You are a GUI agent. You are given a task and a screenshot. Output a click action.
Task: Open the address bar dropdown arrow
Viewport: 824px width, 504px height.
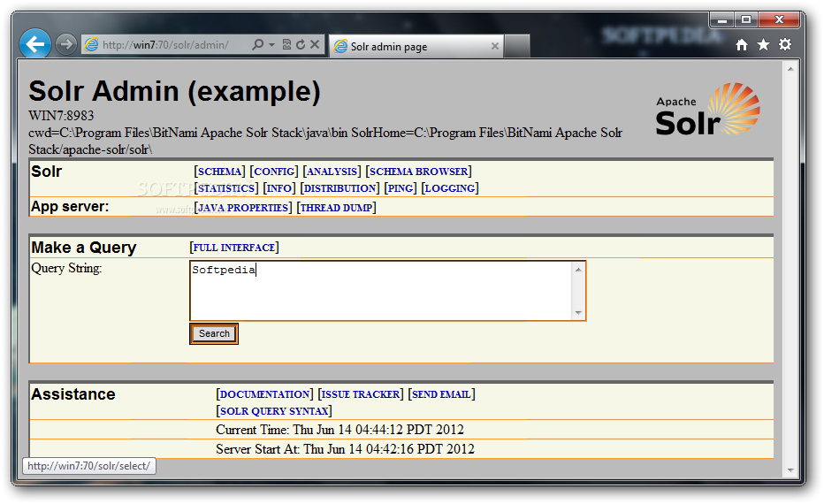pyautogui.click(x=271, y=45)
